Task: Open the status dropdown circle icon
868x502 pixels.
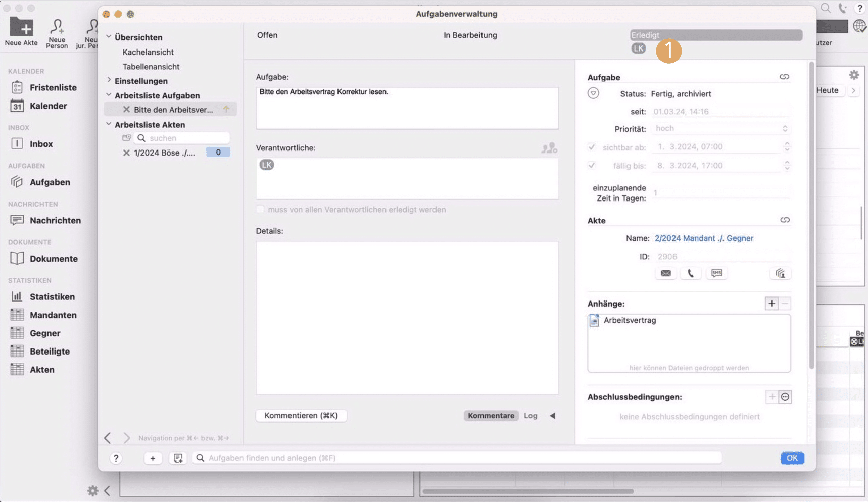Action: (x=593, y=93)
